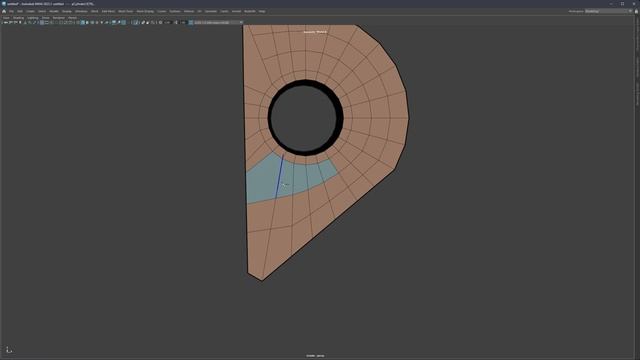Open the viewport View panel menu
The image size is (640, 360).
tap(6, 18)
